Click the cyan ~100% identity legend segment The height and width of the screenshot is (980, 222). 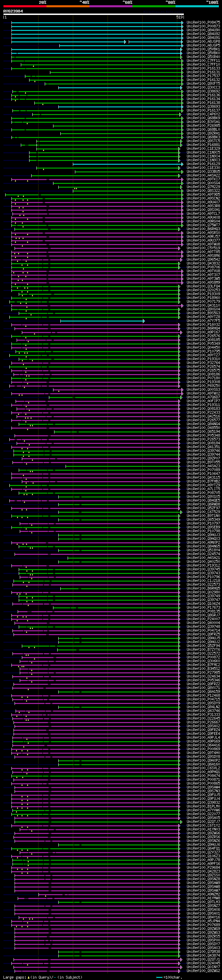(197, 6)
